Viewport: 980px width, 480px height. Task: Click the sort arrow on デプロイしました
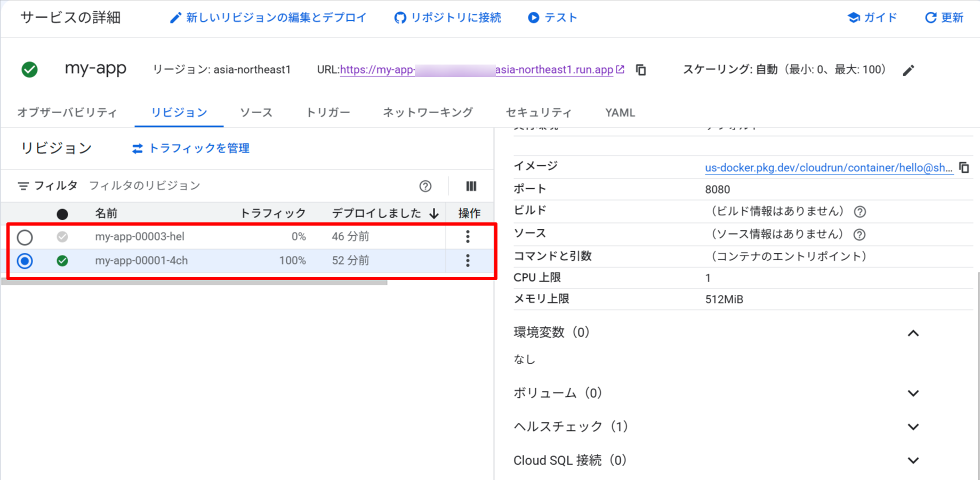click(434, 214)
